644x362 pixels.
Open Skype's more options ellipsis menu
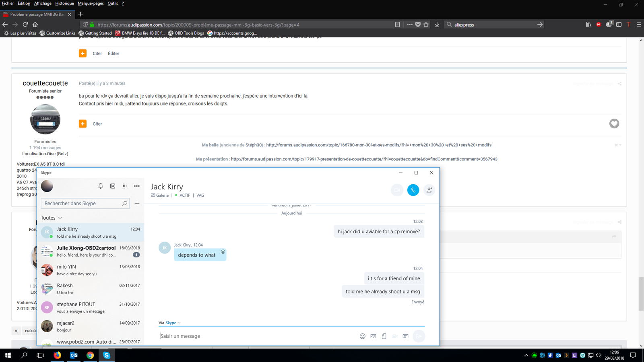click(137, 186)
